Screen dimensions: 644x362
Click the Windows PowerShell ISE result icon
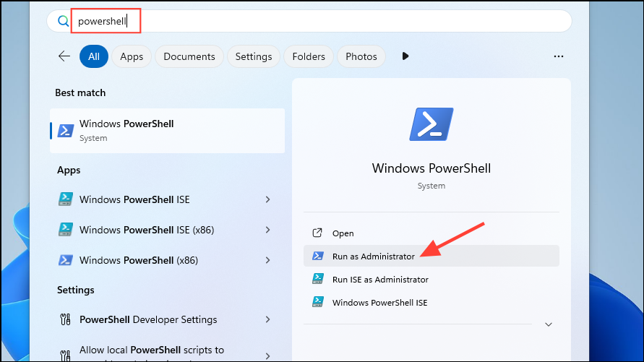coord(66,199)
